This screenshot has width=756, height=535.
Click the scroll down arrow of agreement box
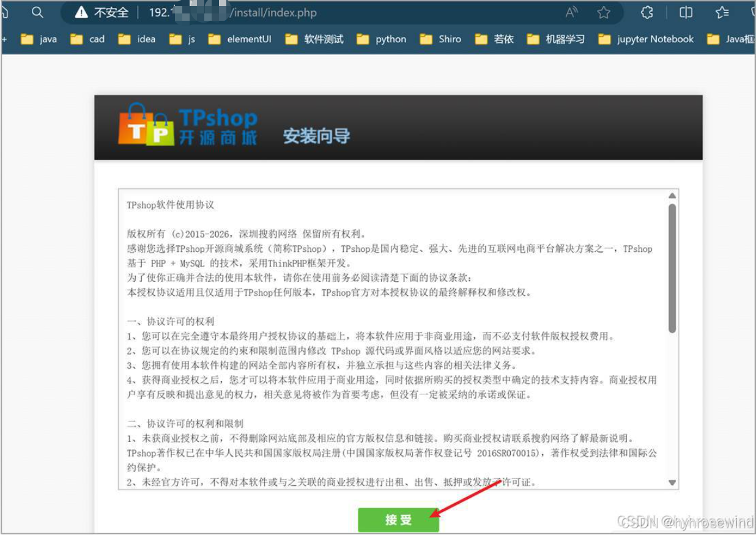coord(672,482)
